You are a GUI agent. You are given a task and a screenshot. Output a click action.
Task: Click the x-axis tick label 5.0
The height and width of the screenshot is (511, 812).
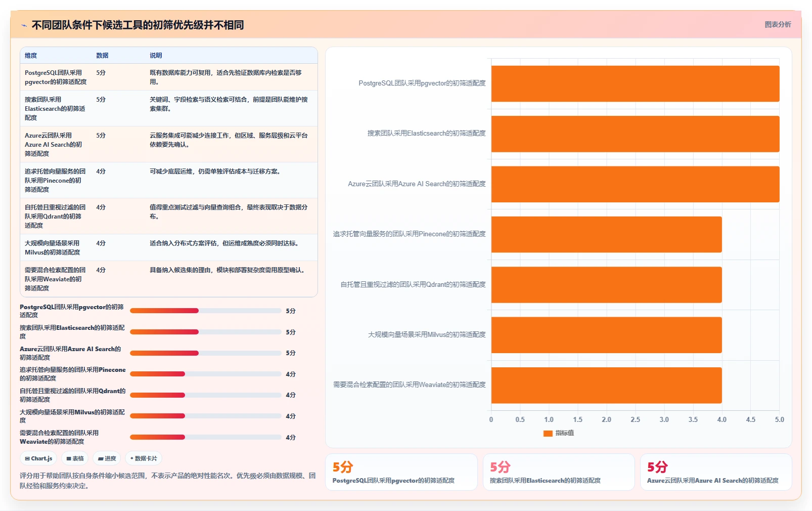click(779, 420)
